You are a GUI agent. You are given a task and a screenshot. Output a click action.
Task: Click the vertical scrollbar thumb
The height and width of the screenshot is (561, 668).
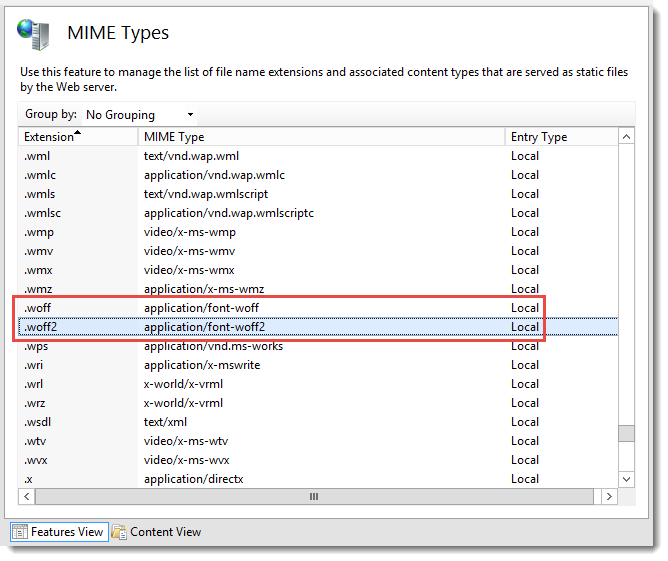pos(626,434)
